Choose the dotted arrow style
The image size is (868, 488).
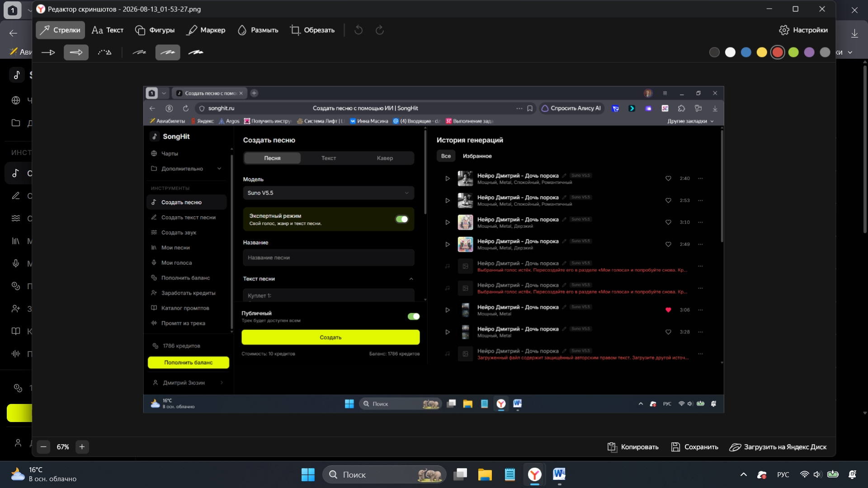[x=104, y=52]
